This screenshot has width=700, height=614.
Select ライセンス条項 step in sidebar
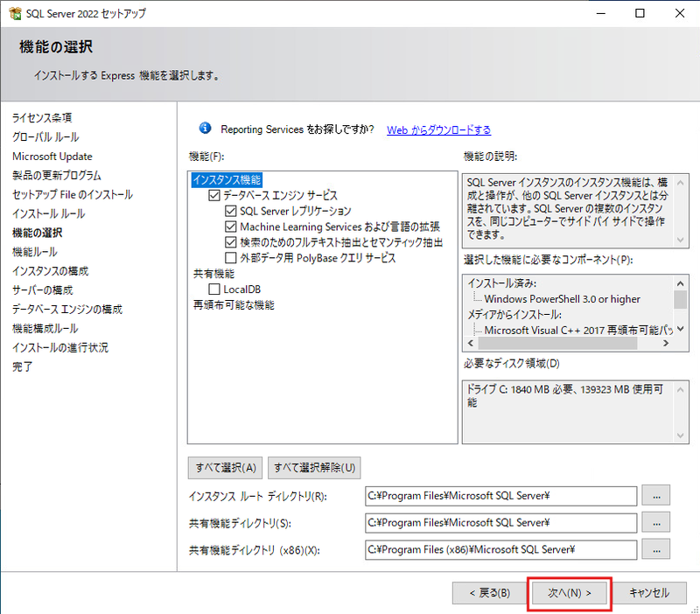[x=42, y=118]
